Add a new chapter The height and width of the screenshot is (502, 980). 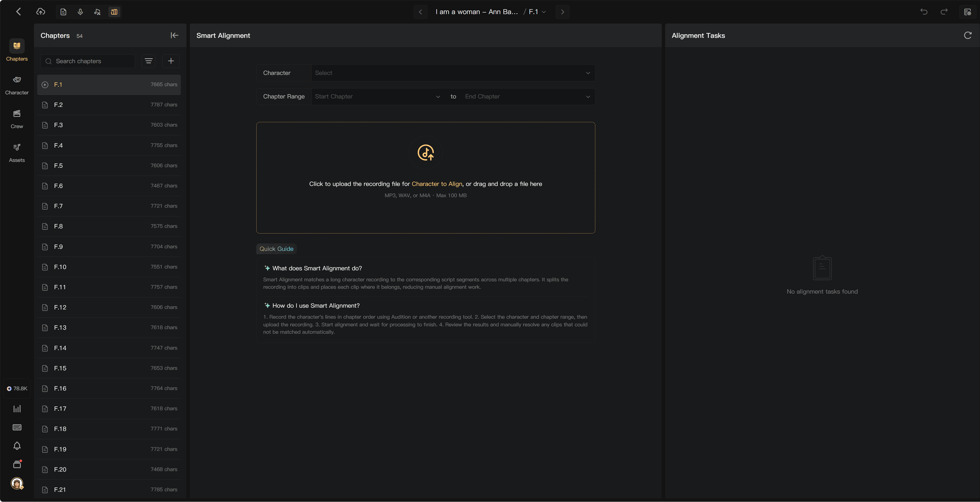click(x=171, y=61)
